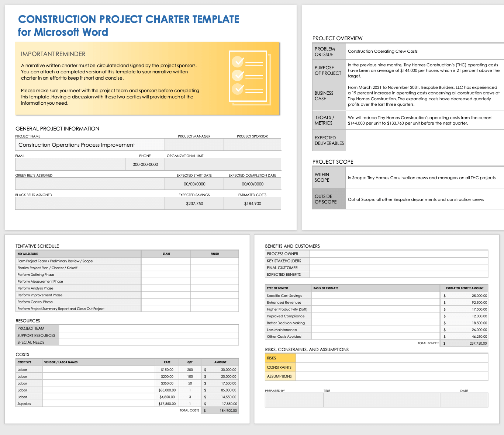This screenshot has height=435, width=504.
Task: Click the Phone number placeholder field
Action: (x=145, y=164)
